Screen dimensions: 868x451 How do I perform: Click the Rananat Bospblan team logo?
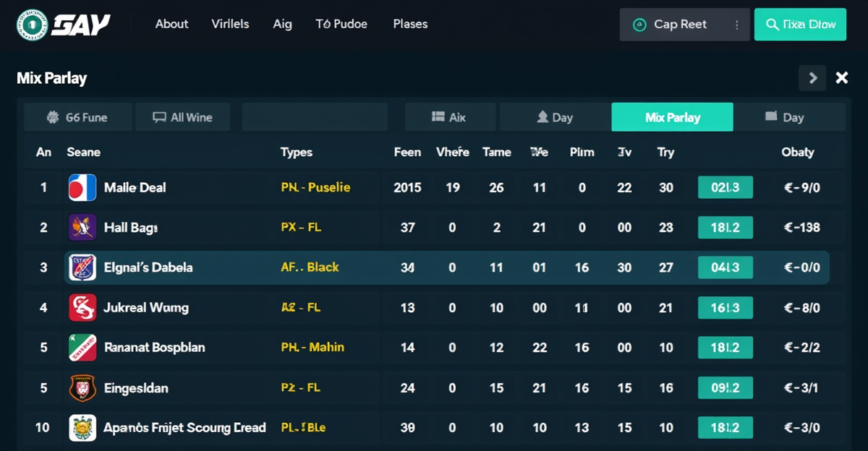(82, 348)
